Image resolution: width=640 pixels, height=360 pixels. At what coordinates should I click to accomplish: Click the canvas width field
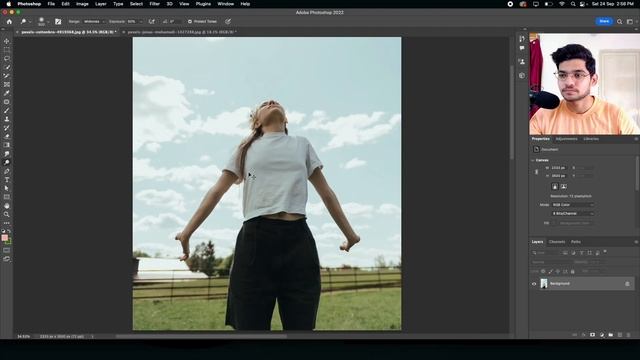tap(559, 168)
